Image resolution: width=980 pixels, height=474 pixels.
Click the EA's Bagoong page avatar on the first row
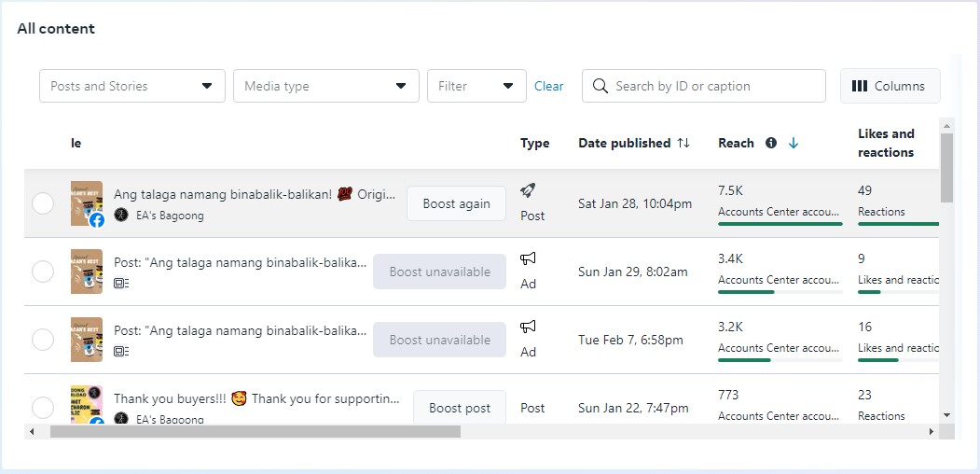coord(121,216)
